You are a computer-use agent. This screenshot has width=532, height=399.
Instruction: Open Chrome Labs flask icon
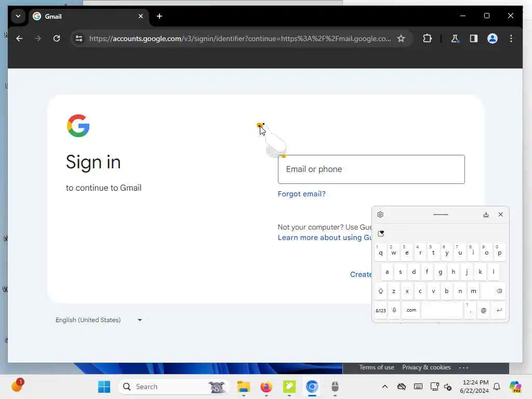coord(455,38)
